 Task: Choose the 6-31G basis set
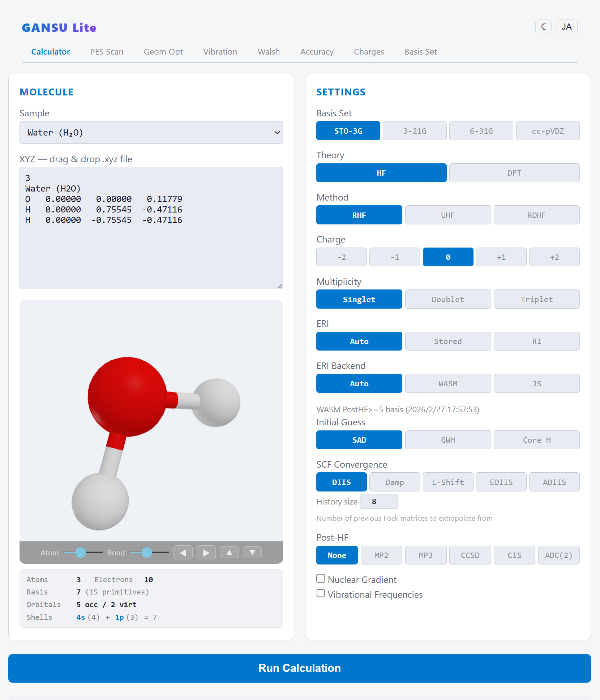[x=481, y=131]
